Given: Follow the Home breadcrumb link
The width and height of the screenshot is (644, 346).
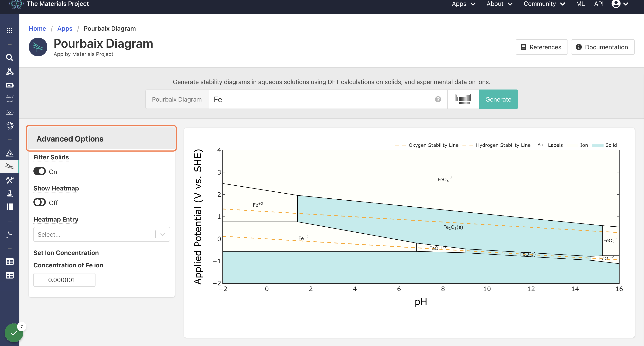Looking at the screenshot, I should [37, 28].
